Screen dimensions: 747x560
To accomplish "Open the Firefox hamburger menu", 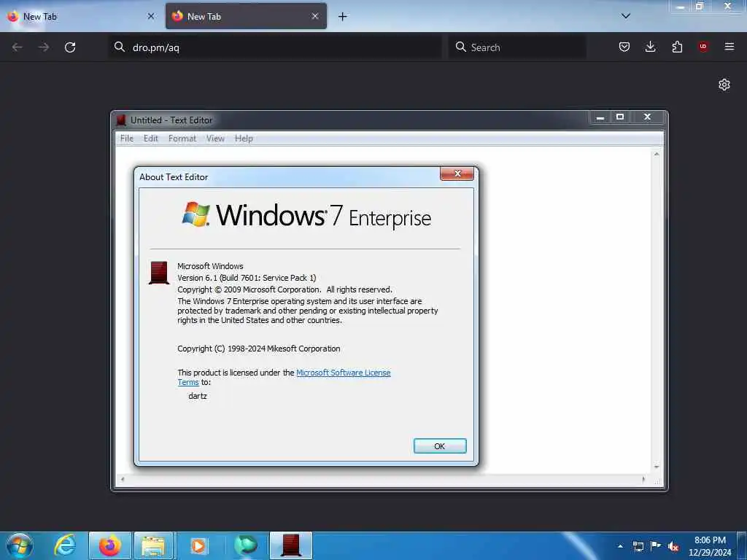I will click(729, 47).
